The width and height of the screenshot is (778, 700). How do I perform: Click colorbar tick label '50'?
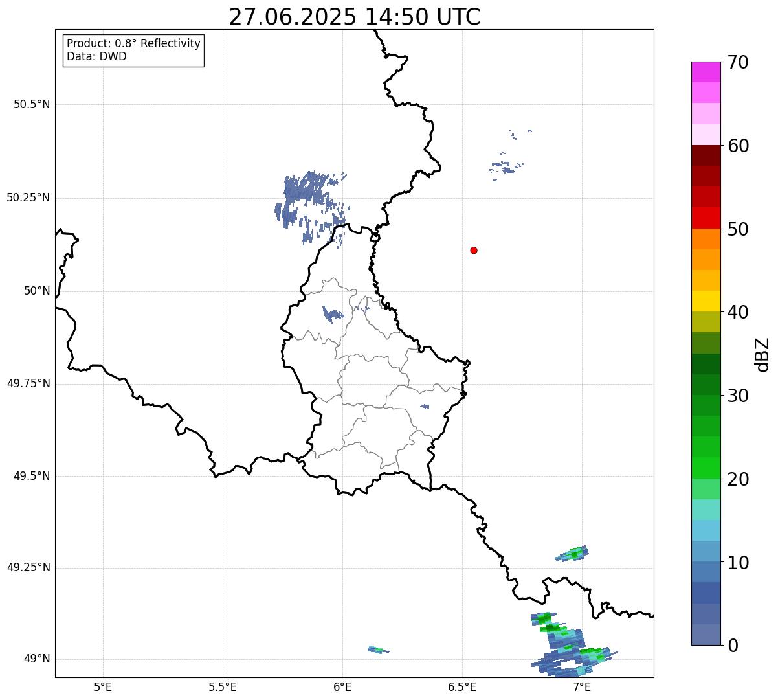[x=738, y=229]
